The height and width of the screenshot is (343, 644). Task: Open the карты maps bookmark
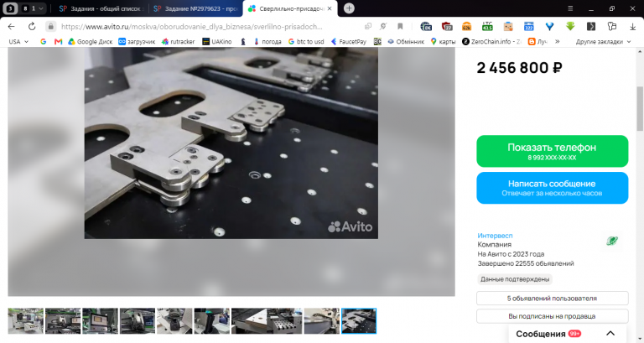tap(443, 41)
